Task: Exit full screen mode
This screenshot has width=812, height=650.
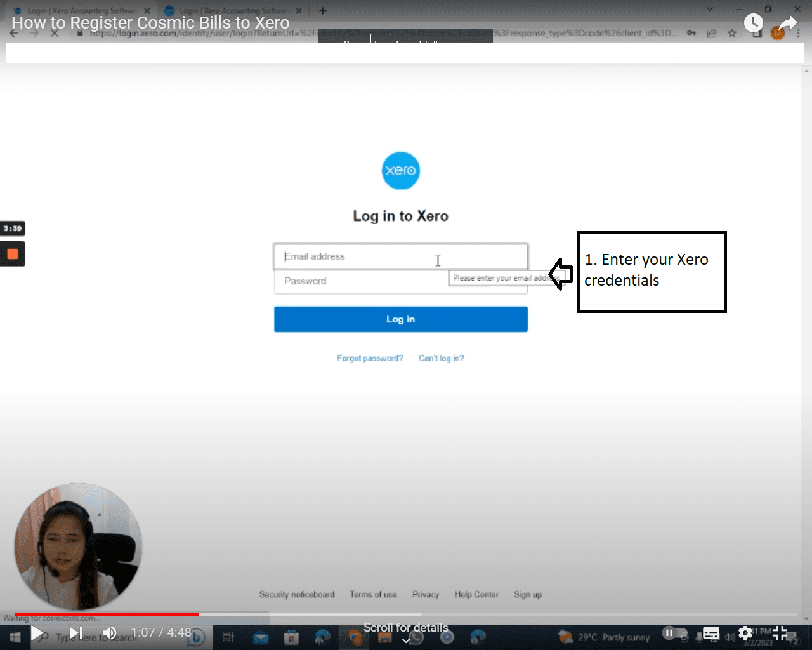Action: click(780, 633)
